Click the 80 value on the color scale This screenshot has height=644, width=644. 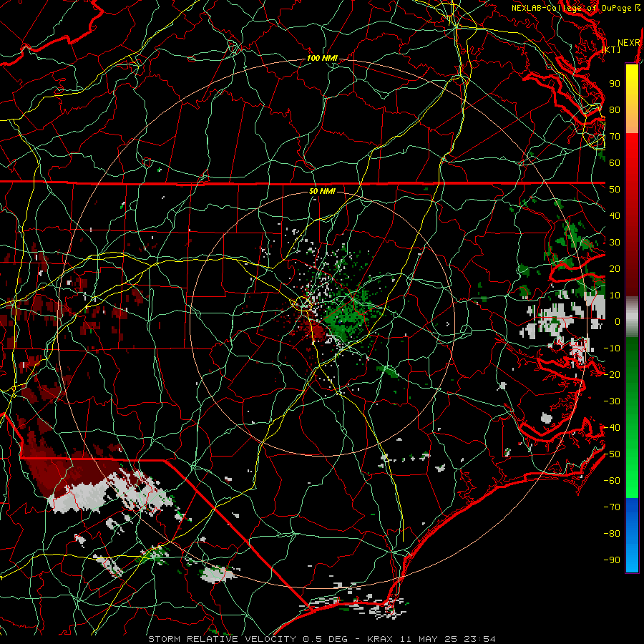[x=615, y=109]
